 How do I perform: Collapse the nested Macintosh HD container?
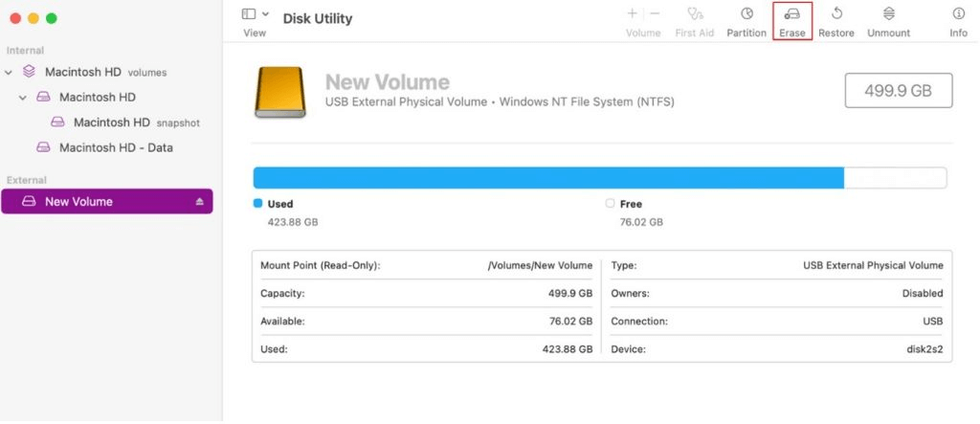23,98
